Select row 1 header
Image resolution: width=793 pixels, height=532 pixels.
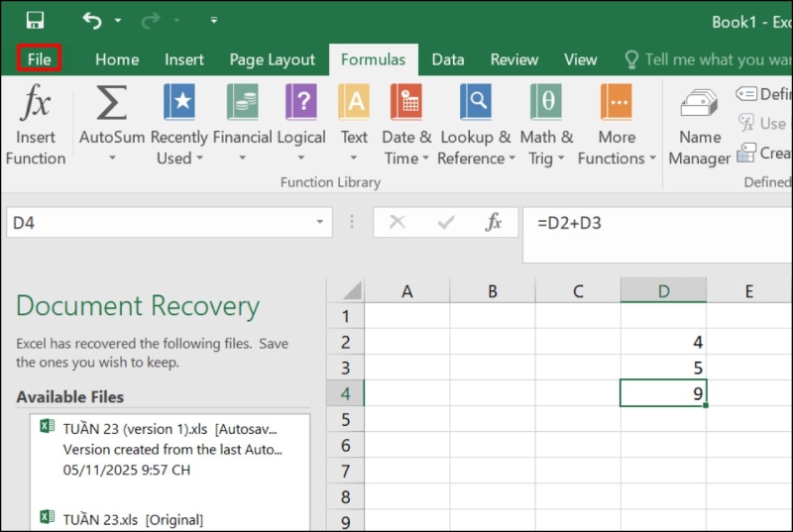345,316
